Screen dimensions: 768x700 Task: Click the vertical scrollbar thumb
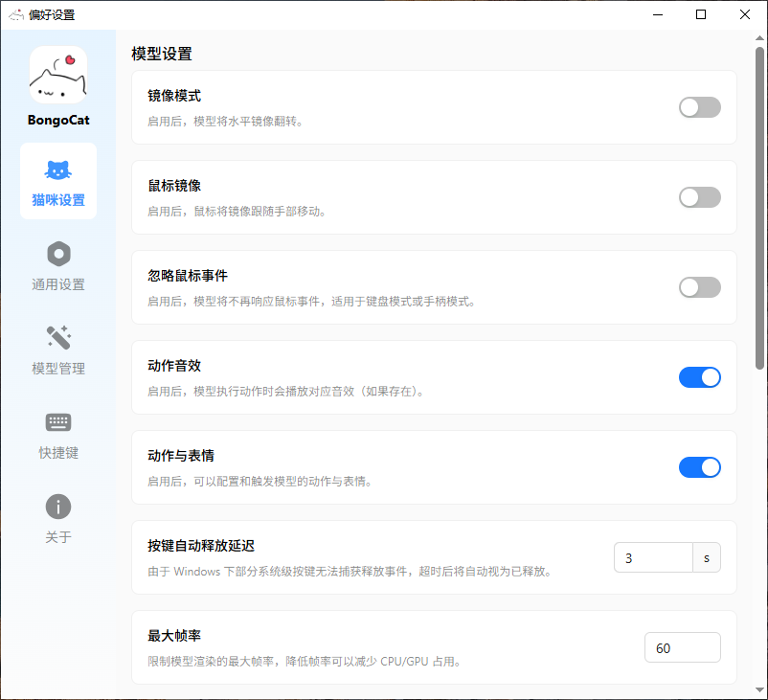click(x=760, y=206)
